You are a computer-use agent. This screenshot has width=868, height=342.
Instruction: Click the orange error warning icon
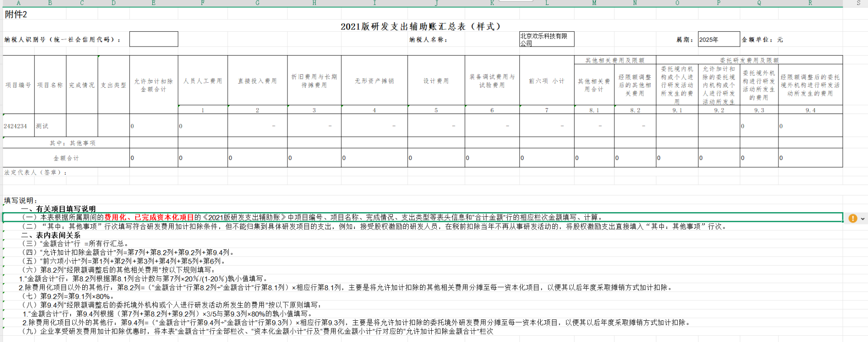pyautogui.click(x=853, y=218)
